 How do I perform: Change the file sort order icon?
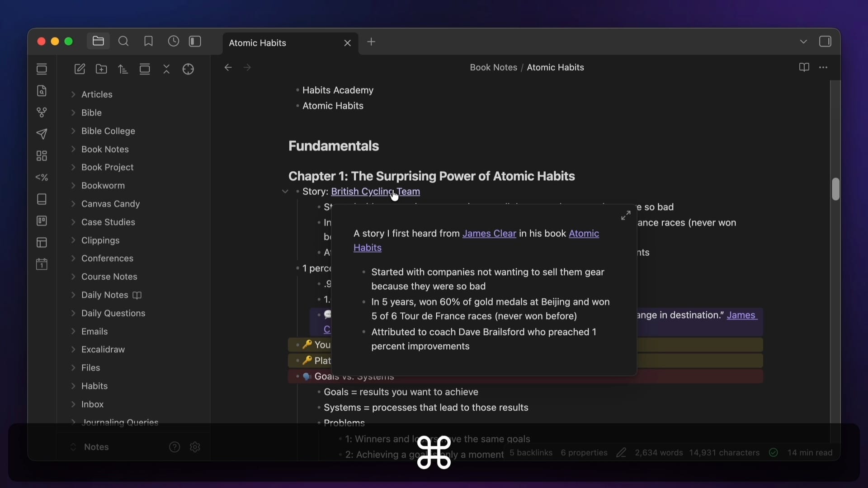tap(123, 69)
